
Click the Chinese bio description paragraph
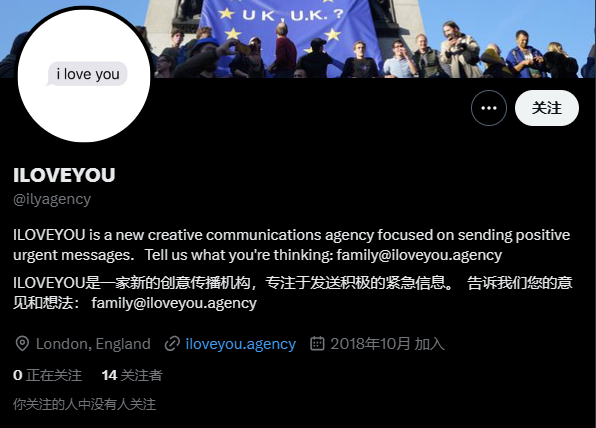pyautogui.click(x=293, y=293)
